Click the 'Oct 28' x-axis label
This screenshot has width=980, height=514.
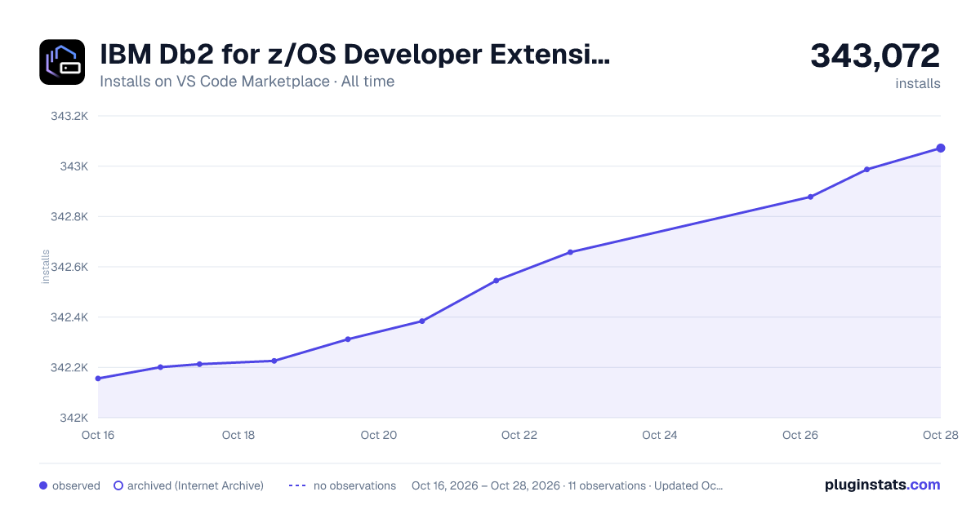click(939, 435)
